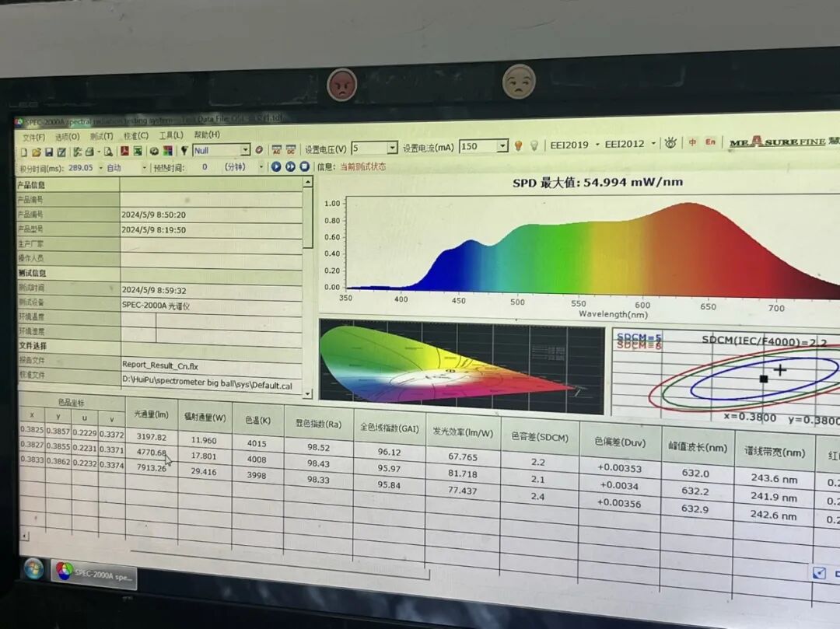Switch interface language to English (En)
The height and width of the screenshot is (629, 840).
coord(710,142)
